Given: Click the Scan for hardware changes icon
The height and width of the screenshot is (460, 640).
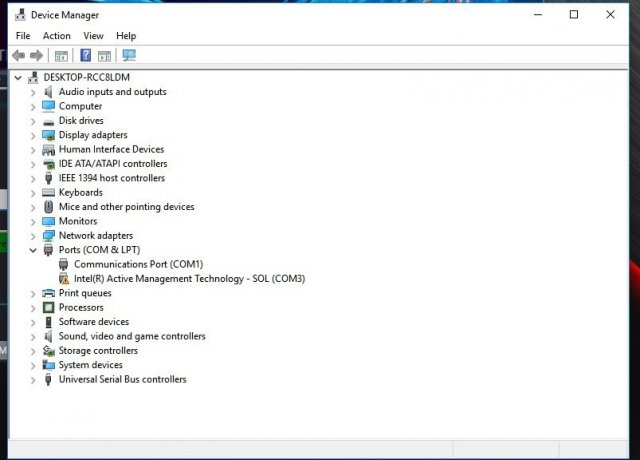Looking at the screenshot, I should coord(128,56).
